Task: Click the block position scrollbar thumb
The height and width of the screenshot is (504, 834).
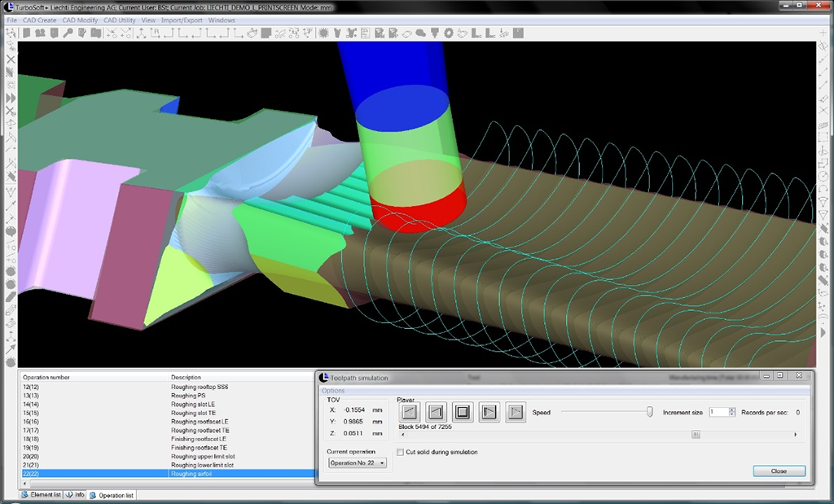Action: coord(696,434)
